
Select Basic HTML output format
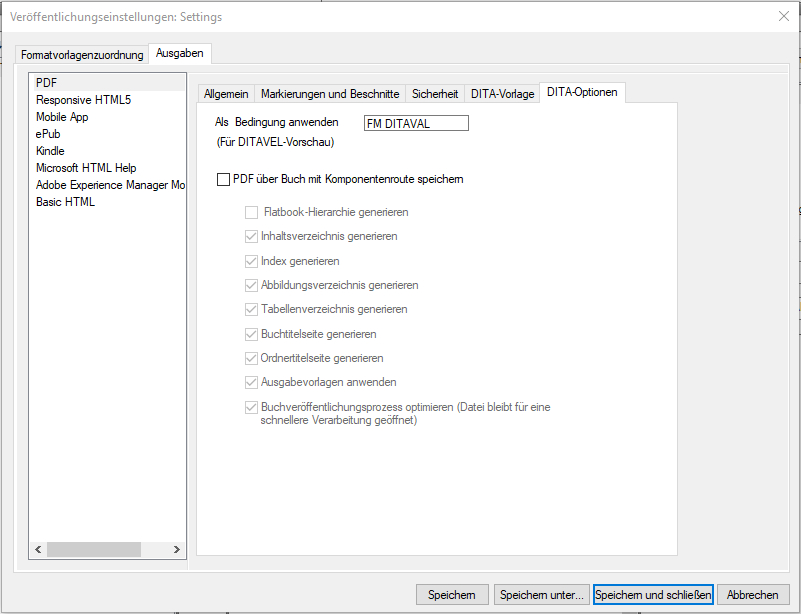(65, 202)
